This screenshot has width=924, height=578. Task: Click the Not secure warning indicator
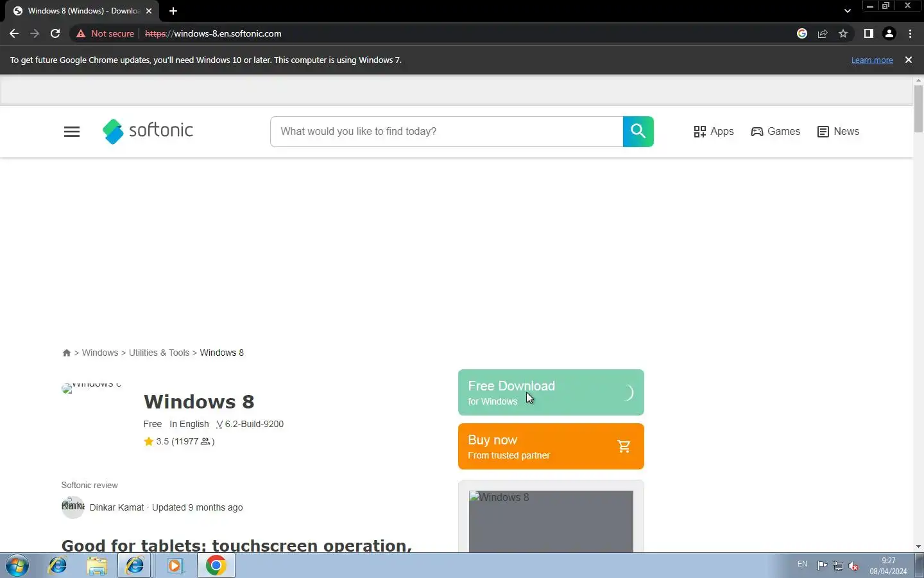(105, 33)
